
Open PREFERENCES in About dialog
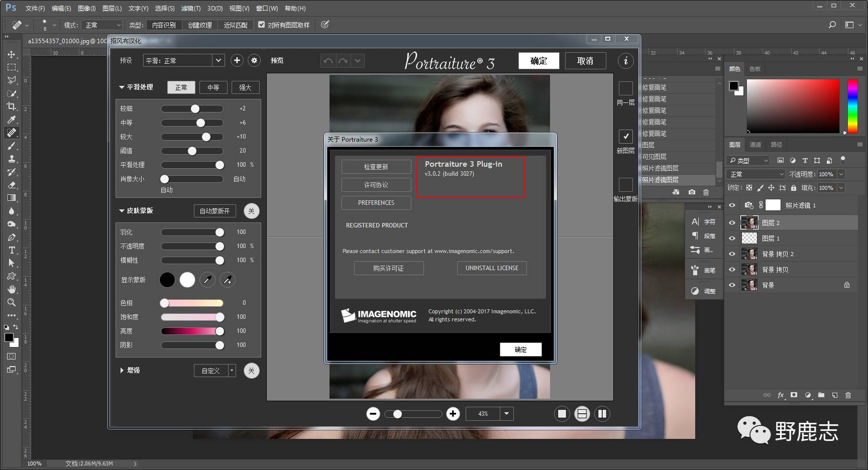[376, 203]
